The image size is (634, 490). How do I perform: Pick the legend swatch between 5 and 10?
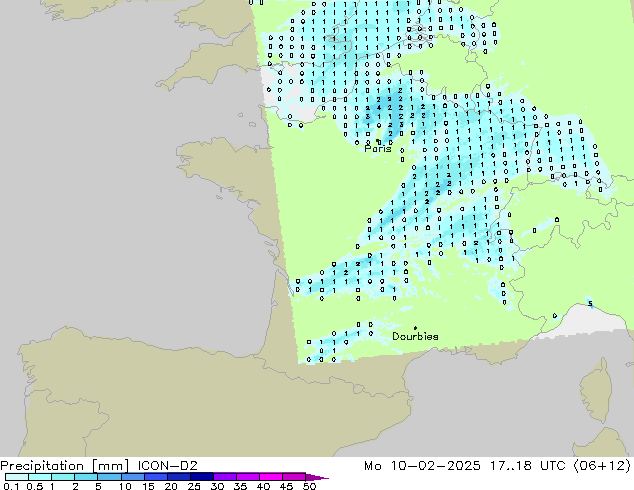click(x=109, y=477)
